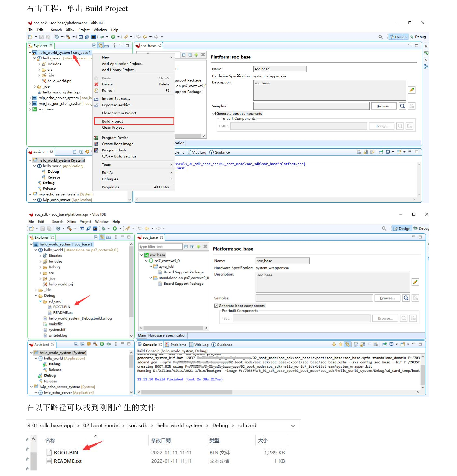
Task: Switch to the Problems tab in Build Console window
Action: (x=175, y=345)
